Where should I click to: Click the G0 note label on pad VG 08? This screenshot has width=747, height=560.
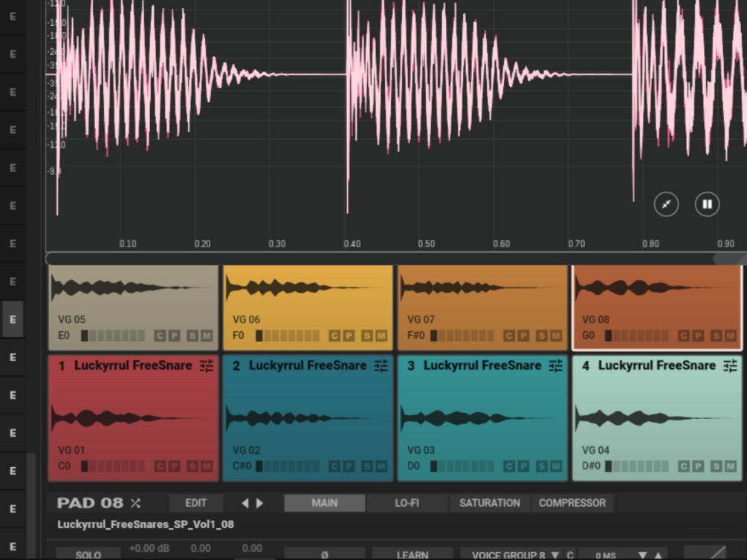(589, 335)
